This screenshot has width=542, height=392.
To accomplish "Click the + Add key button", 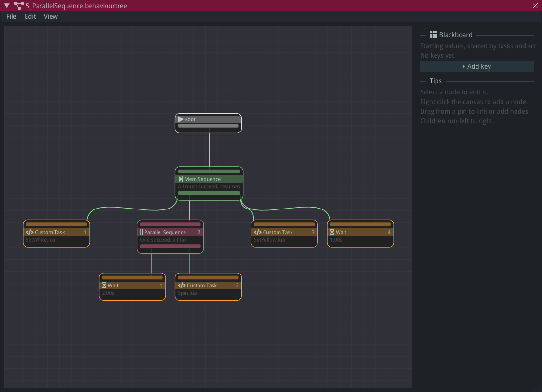I will pyautogui.click(x=476, y=66).
